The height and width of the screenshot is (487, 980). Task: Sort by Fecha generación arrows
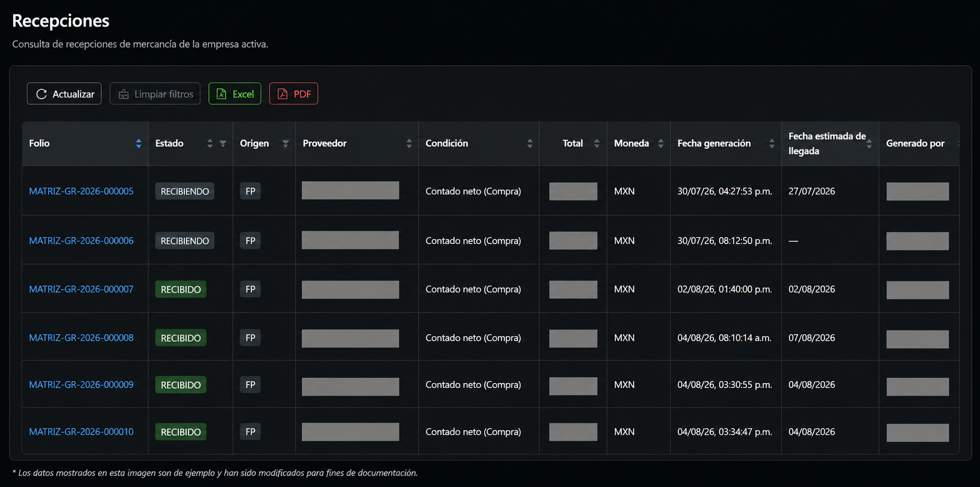pyautogui.click(x=772, y=143)
